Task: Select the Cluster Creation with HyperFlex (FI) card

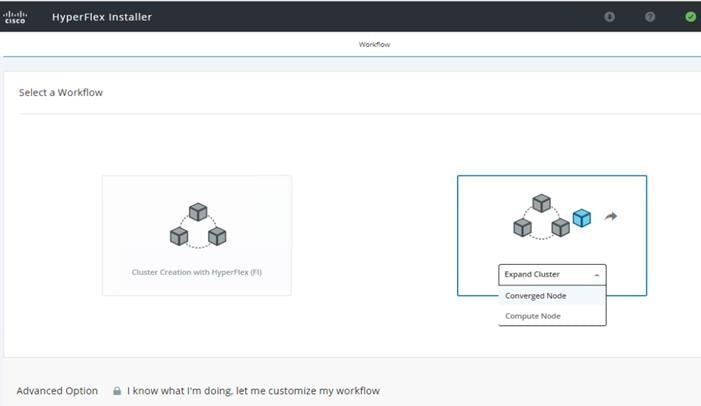Action: tap(197, 235)
